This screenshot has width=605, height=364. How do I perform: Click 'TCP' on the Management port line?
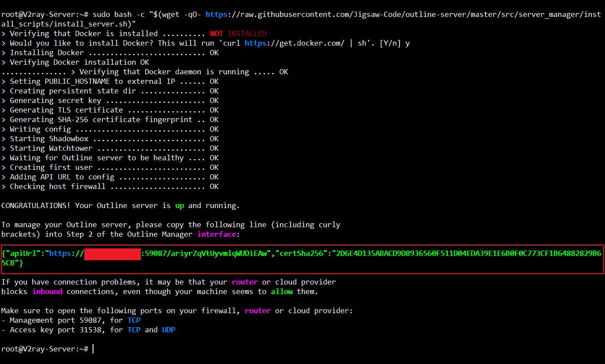134,320
